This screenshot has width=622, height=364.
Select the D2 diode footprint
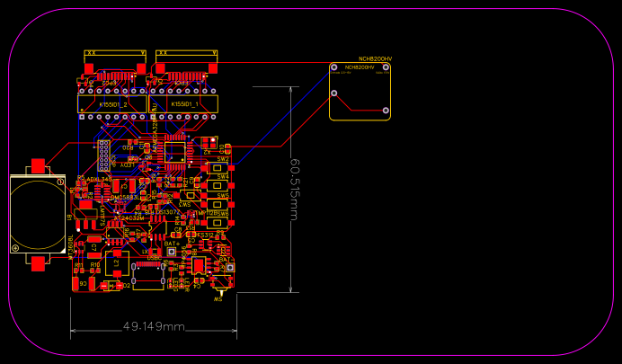tap(111, 286)
